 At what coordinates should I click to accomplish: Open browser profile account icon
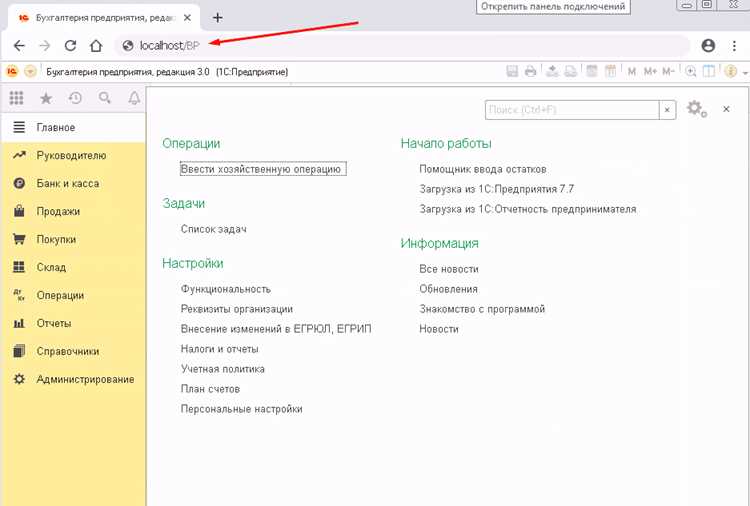coord(708,45)
